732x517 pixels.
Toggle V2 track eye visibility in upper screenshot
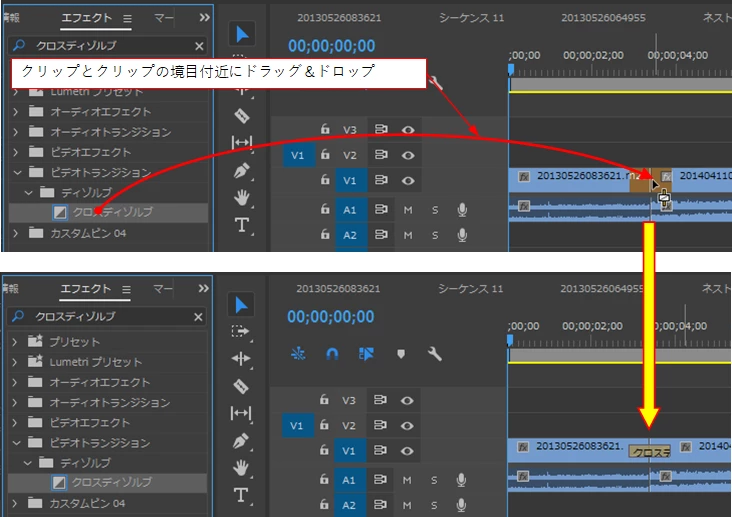tap(408, 155)
